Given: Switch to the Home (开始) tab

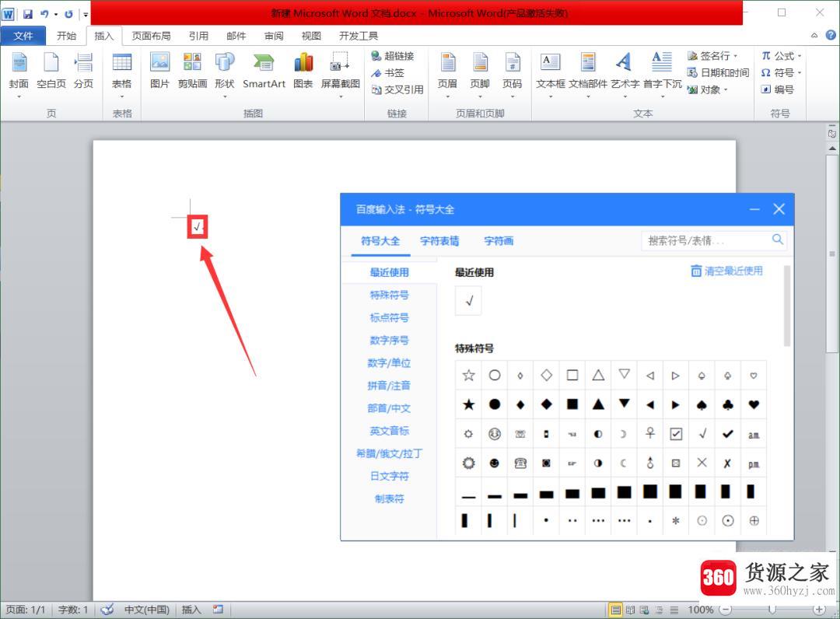Looking at the screenshot, I should coord(66,35).
